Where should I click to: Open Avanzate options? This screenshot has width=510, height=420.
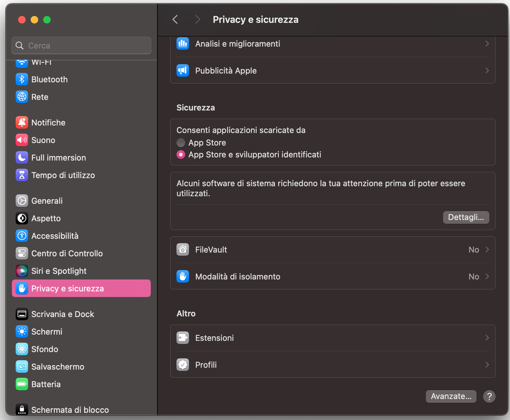(x=451, y=396)
